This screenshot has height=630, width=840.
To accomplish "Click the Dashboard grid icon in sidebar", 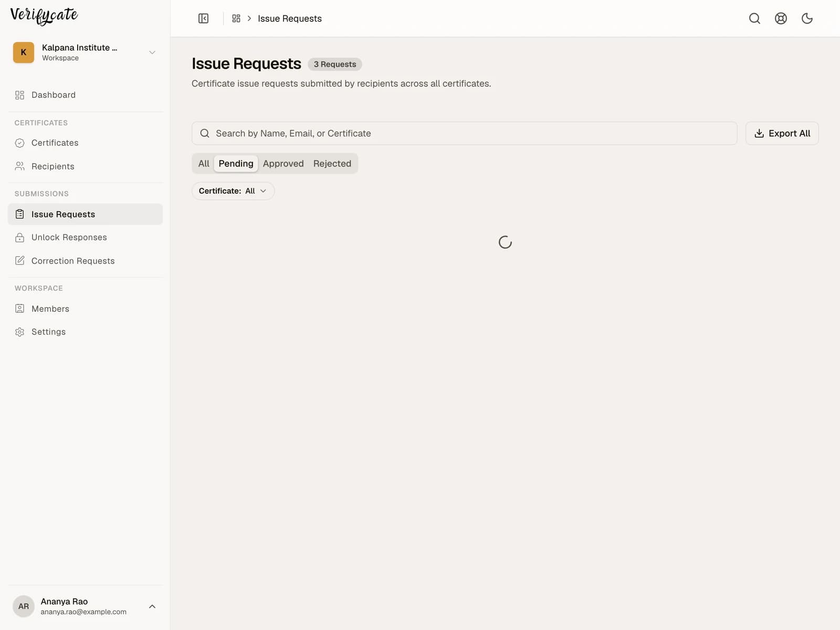I will pos(20,95).
